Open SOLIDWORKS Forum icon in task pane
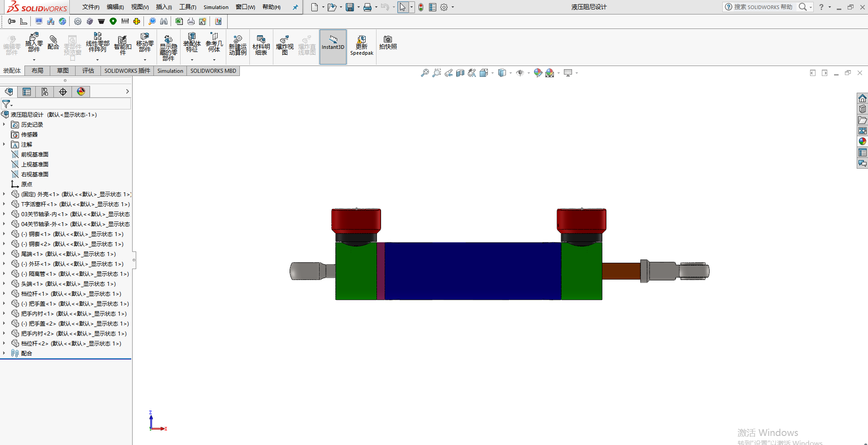Image resolution: width=868 pixels, height=445 pixels. point(862,163)
